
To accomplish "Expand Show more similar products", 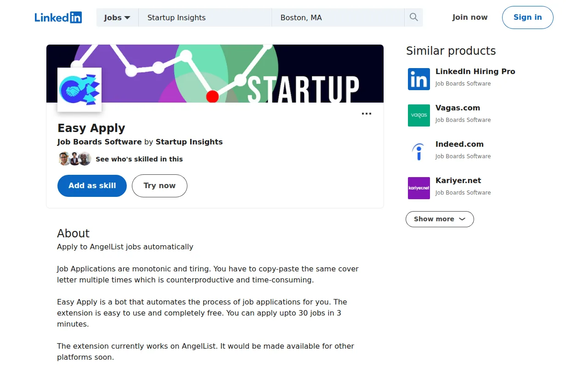I will (x=440, y=219).
